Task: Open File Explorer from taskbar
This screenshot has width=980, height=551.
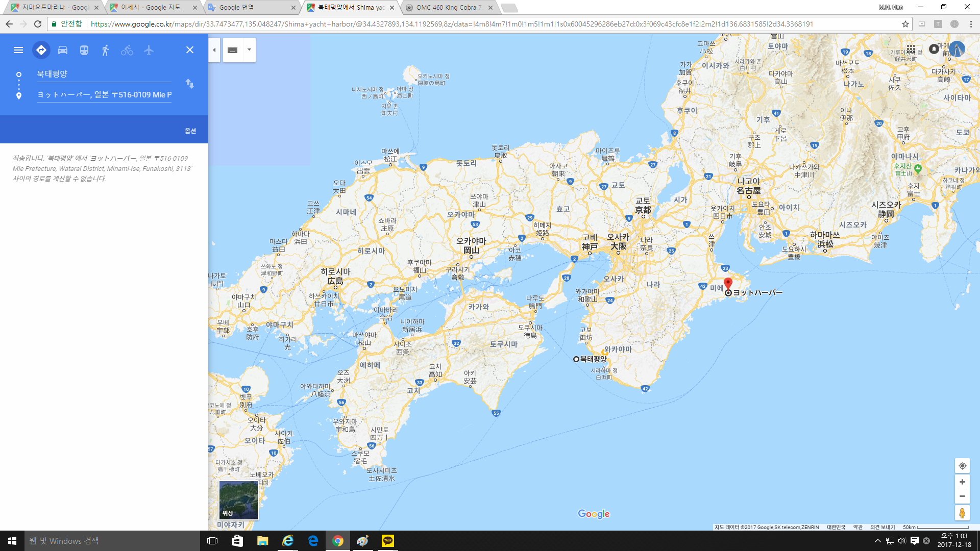Action: (262, 541)
